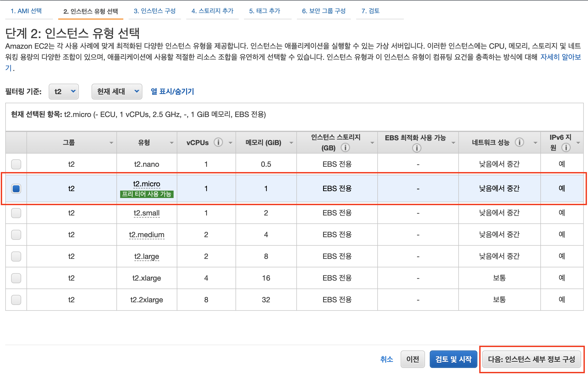588x378 pixels.
Task: Click info icon beside 인스턴스 스토리지 (GB)
Action: [x=345, y=147]
